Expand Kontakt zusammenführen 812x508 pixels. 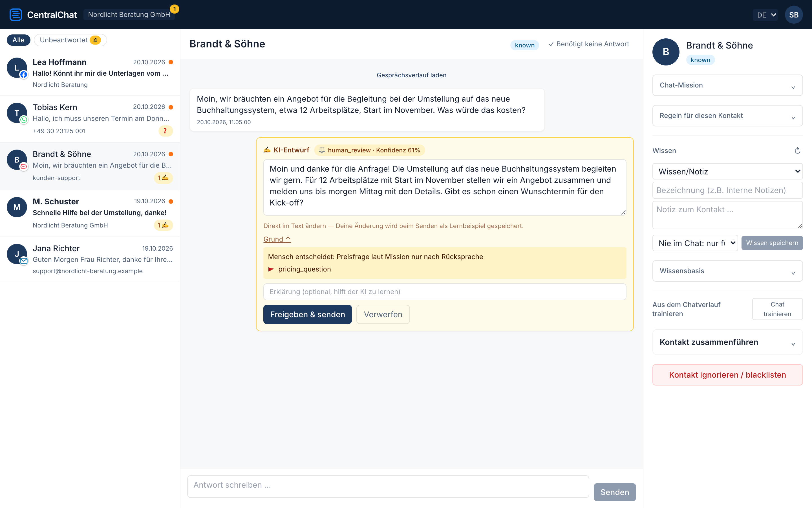click(727, 342)
